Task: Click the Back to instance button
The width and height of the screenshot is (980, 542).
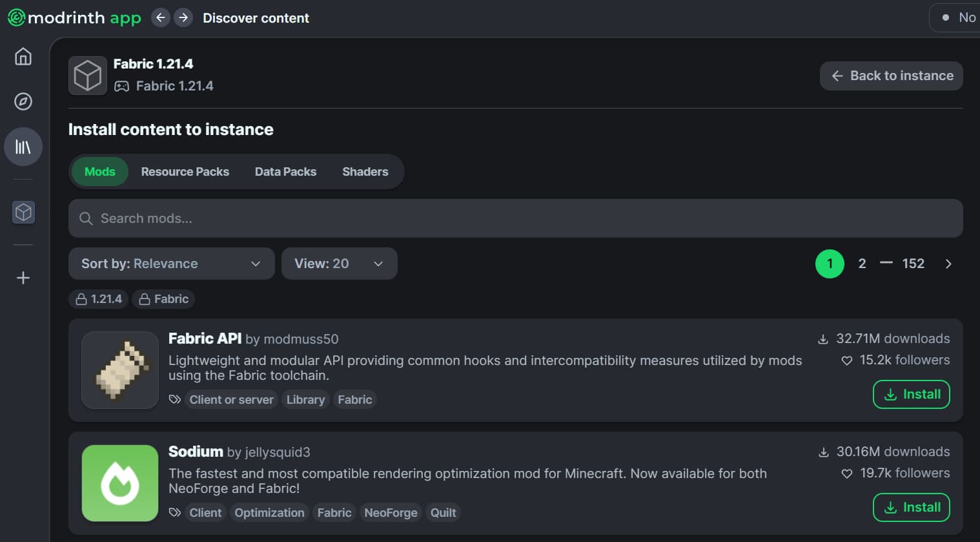Action: (892, 76)
